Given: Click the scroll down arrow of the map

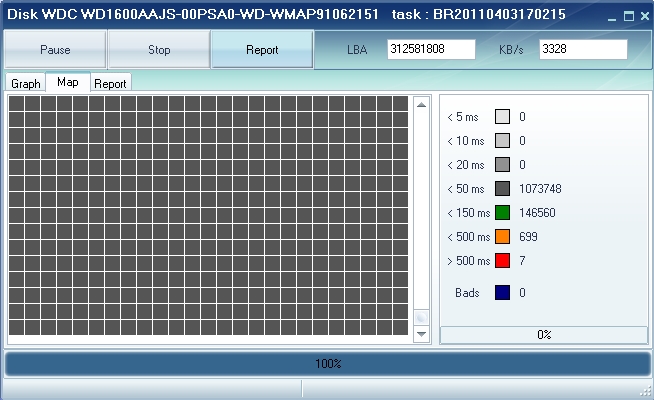Looking at the screenshot, I should tap(421, 334).
